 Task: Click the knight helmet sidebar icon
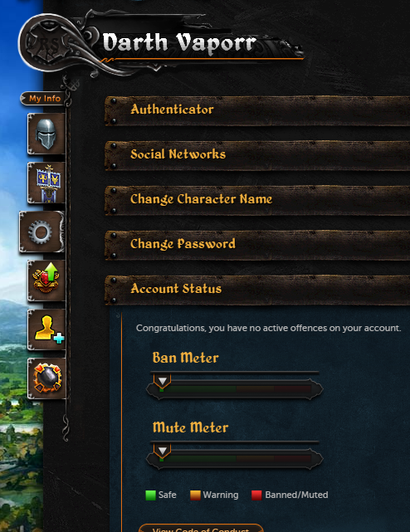(x=46, y=134)
